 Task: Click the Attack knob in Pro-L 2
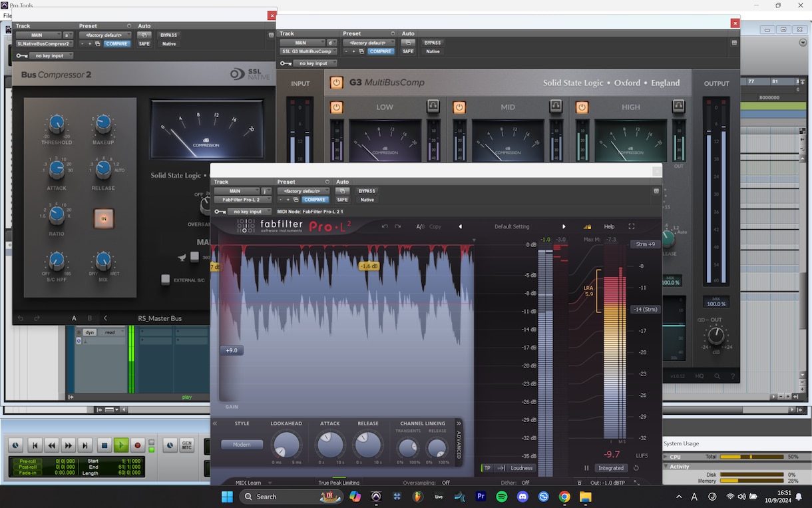[330, 445]
